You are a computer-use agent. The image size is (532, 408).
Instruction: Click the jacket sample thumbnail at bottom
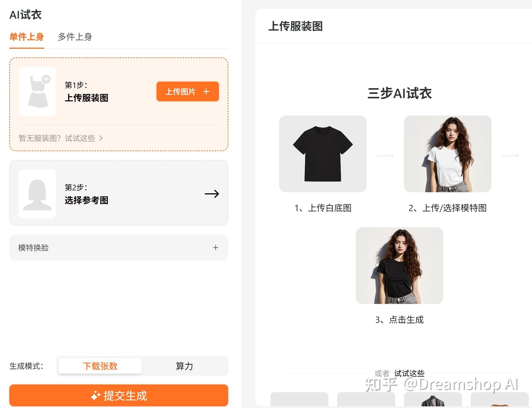433,400
